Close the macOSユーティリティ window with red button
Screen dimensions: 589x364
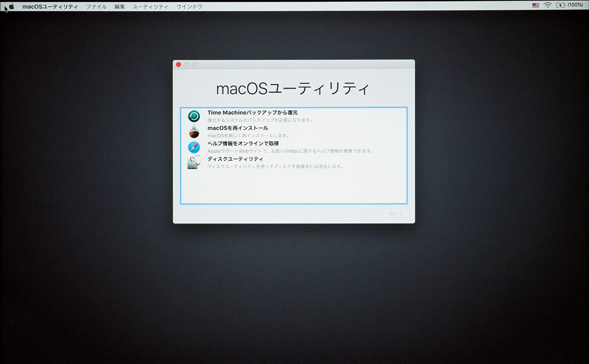[179, 64]
